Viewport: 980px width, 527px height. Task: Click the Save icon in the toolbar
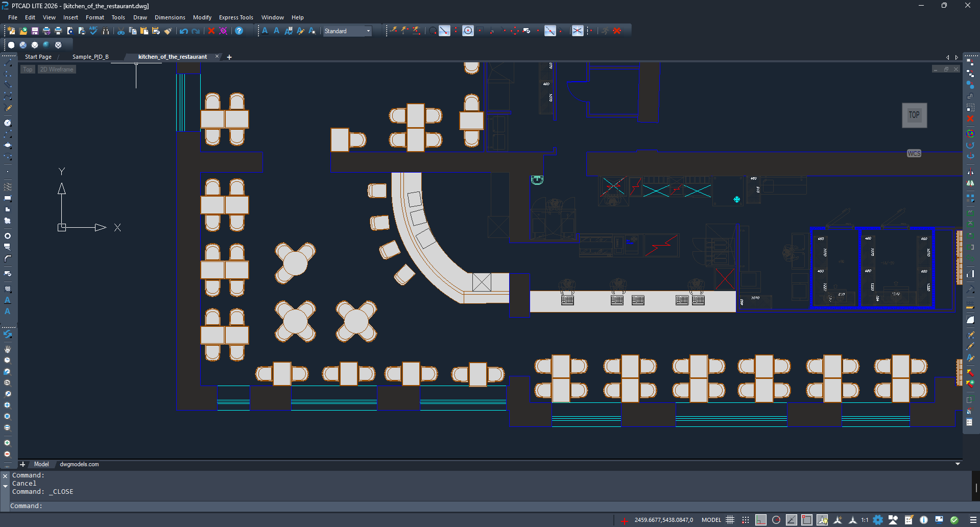(35, 31)
